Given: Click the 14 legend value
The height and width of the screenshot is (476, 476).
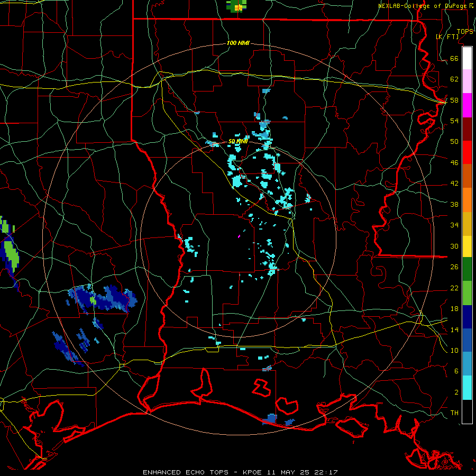Looking at the screenshot, I should (454, 329).
